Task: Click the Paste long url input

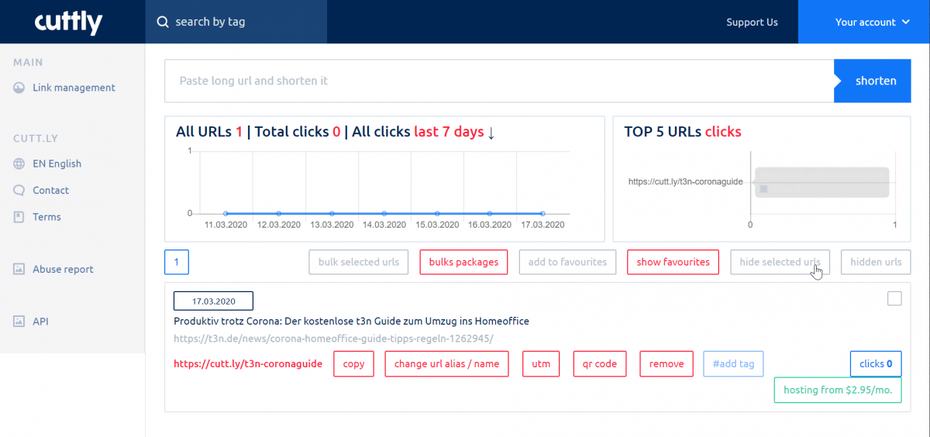Action: [499, 81]
